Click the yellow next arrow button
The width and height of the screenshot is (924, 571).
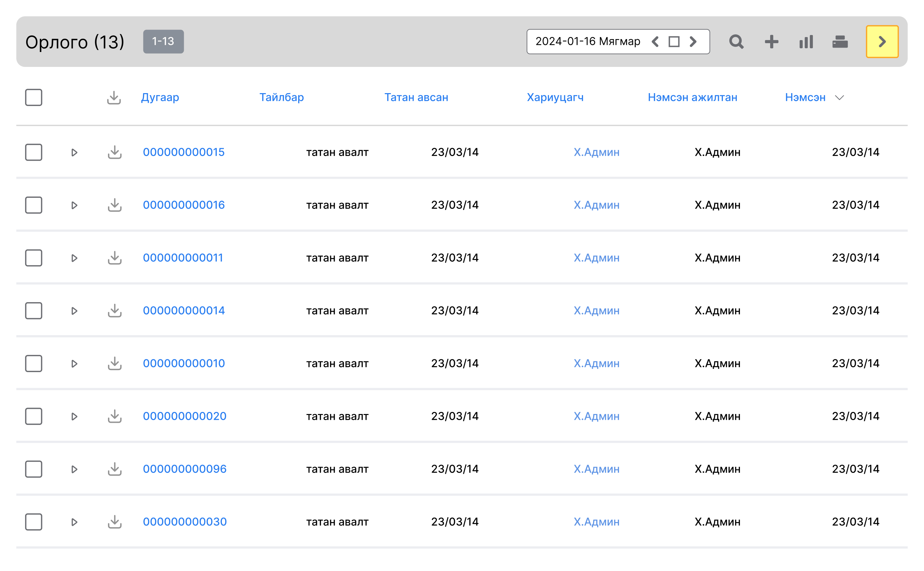(x=882, y=41)
